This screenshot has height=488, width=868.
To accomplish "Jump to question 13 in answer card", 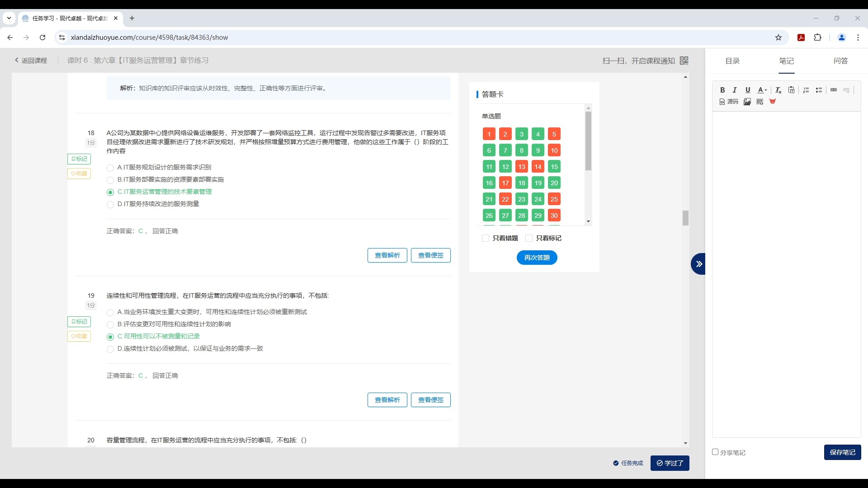I will click(x=522, y=167).
